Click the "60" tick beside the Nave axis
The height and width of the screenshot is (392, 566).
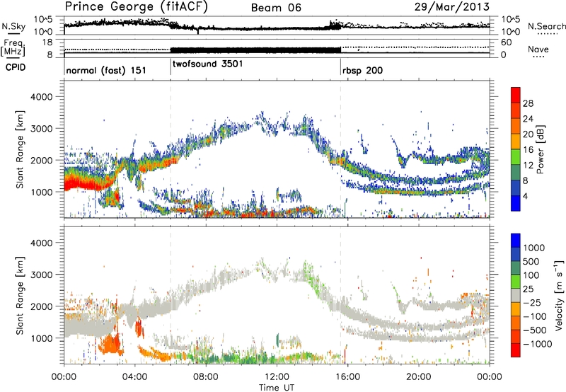coord(506,42)
